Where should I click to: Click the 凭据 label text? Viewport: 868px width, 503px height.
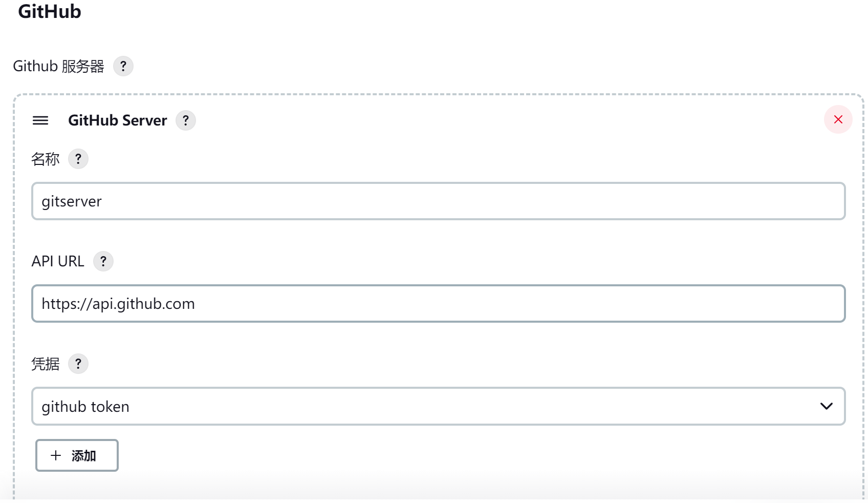click(45, 364)
